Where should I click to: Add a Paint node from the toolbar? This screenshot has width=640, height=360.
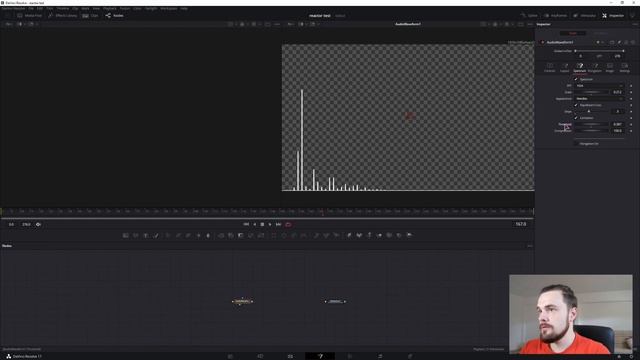(156, 236)
